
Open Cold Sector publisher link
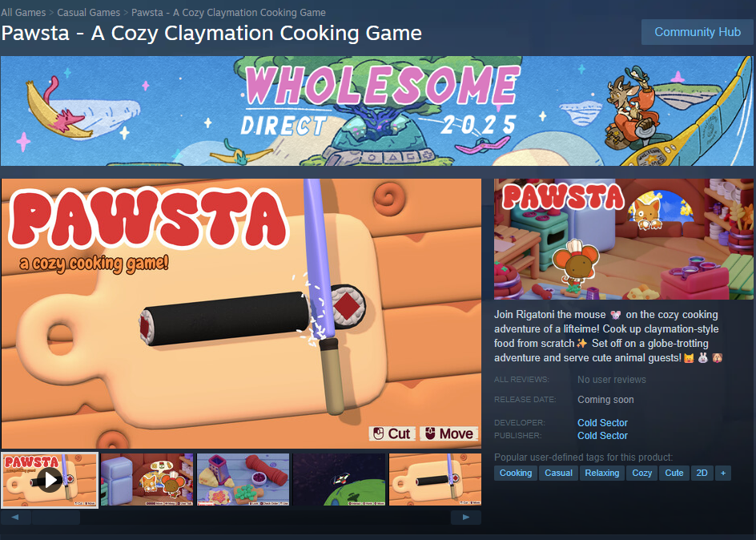pos(603,436)
